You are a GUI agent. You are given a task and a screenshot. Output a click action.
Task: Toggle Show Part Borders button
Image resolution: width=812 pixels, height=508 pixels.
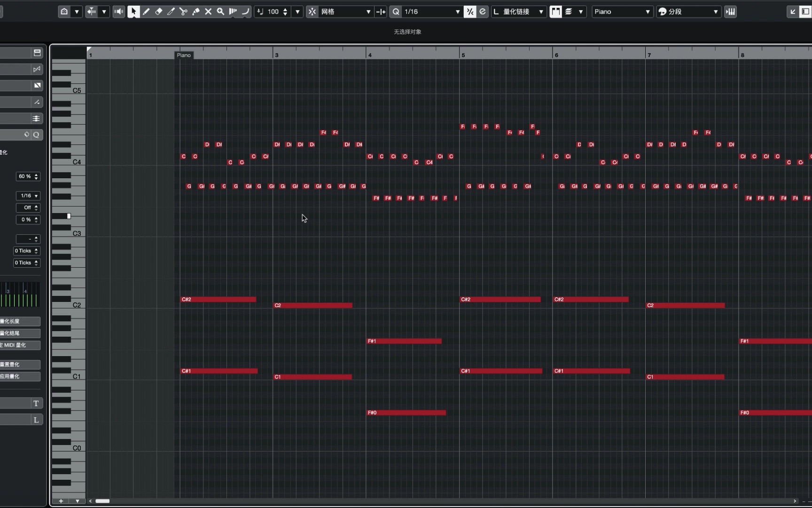pos(556,12)
